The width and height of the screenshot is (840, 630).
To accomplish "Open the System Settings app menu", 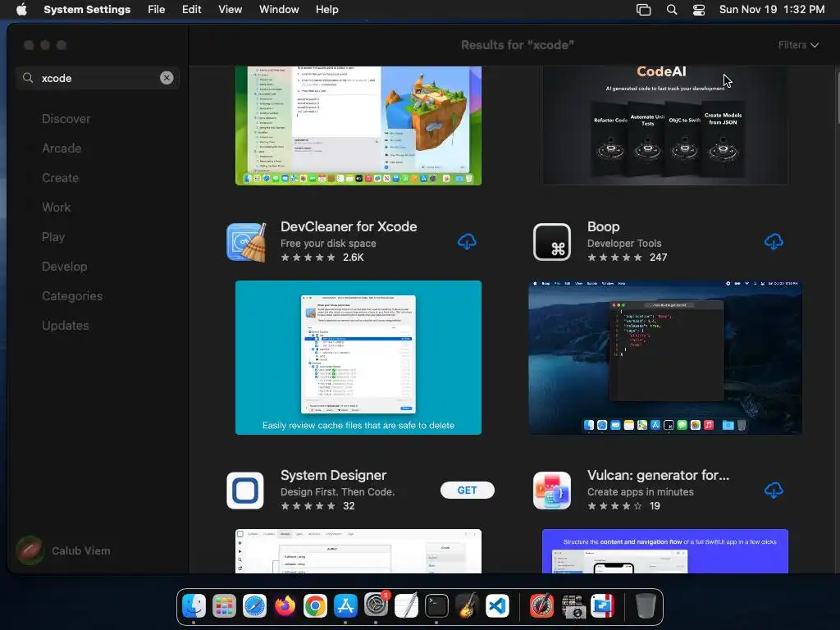I will [x=87, y=10].
